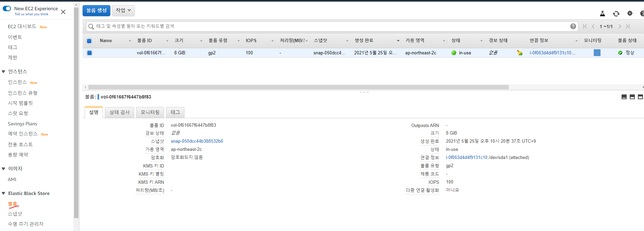Open 이벤트 in sidebar
Screen dimensions: 644x231
tap(15, 37)
